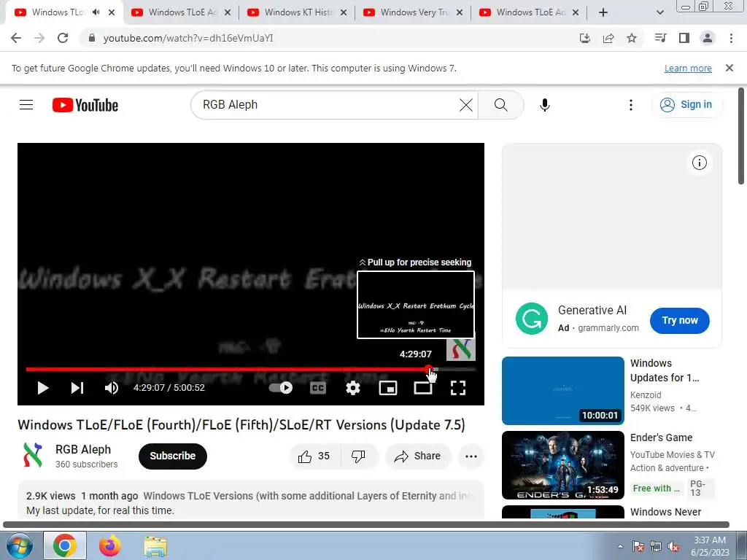Open Chrome side panel
747x560 pixels.
click(x=684, y=38)
